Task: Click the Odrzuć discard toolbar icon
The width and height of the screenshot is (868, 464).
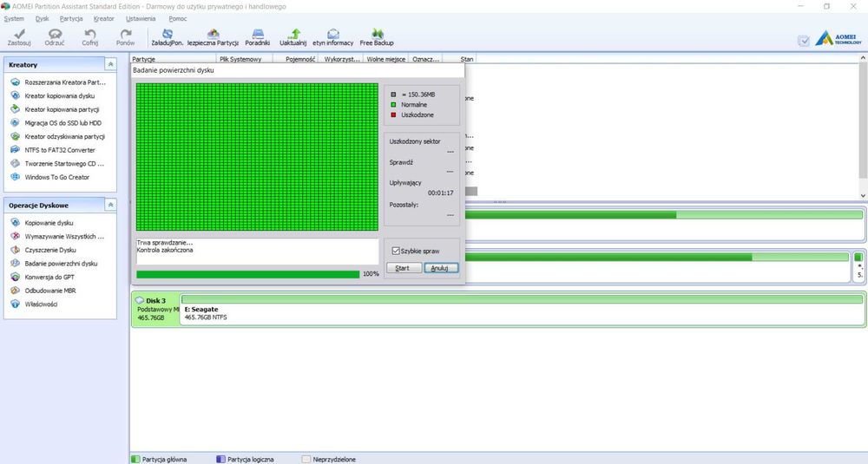Action: [x=54, y=37]
